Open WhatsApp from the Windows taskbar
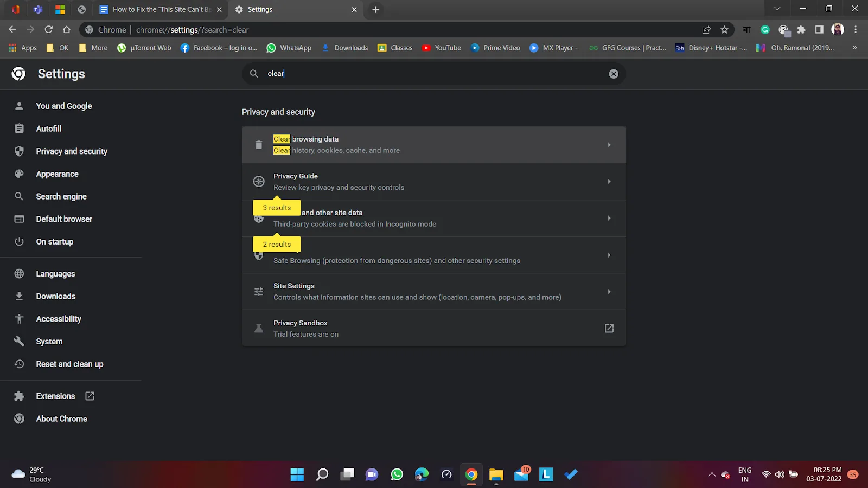This screenshot has height=488, width=868. (x=397, y=474)
